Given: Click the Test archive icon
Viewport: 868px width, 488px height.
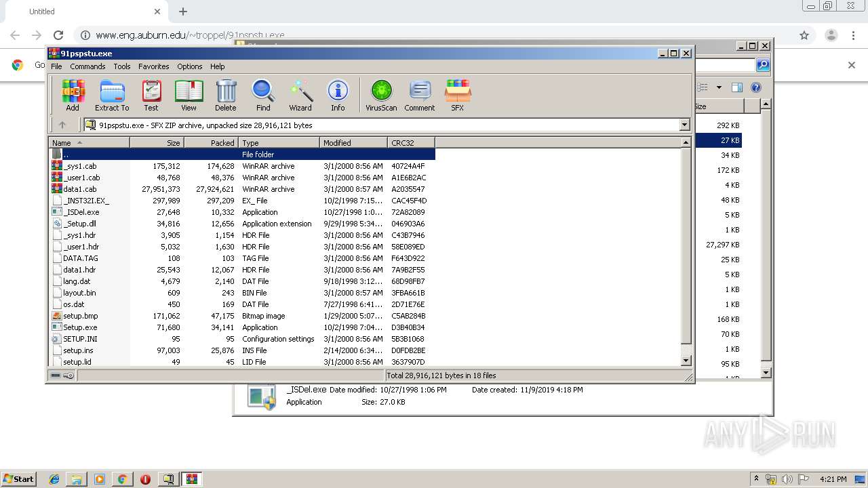Looking at the screenshot, I should point(151,95).
